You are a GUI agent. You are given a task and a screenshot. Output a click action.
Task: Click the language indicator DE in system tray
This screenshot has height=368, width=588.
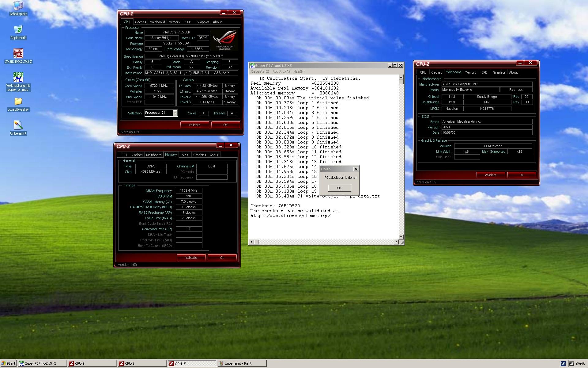click(563, 363)
